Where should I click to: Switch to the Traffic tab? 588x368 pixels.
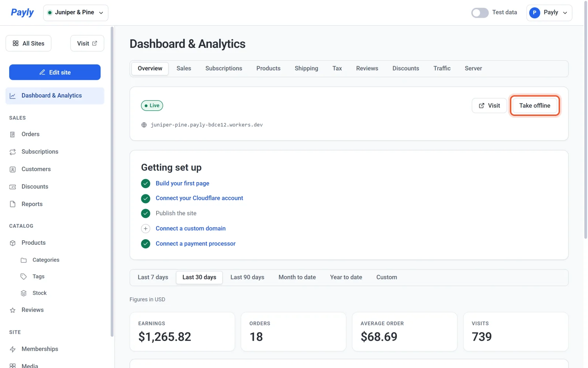tap(442, 68)
